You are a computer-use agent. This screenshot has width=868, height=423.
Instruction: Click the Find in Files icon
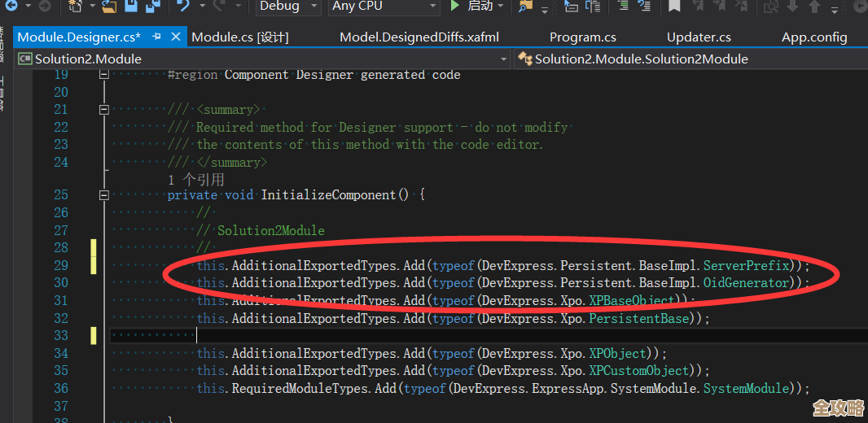(525, 7)
